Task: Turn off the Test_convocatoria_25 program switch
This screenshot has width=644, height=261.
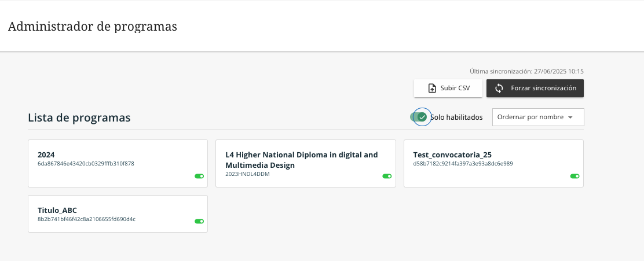Action: pos(575,176)
